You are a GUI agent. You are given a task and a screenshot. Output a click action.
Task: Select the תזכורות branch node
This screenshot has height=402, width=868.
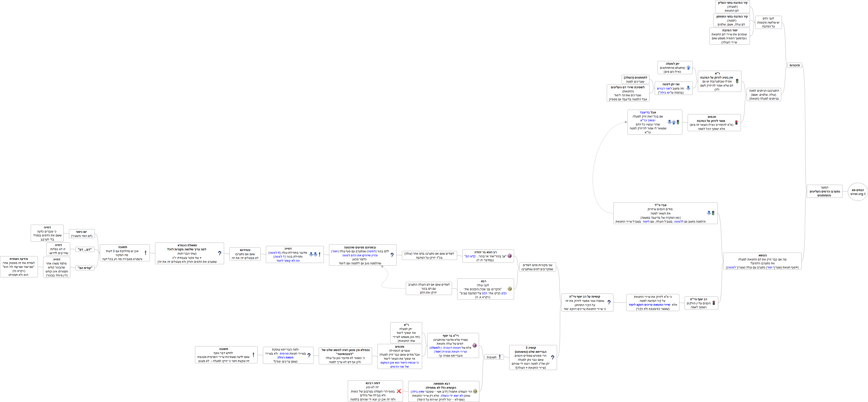pos(795,65)
